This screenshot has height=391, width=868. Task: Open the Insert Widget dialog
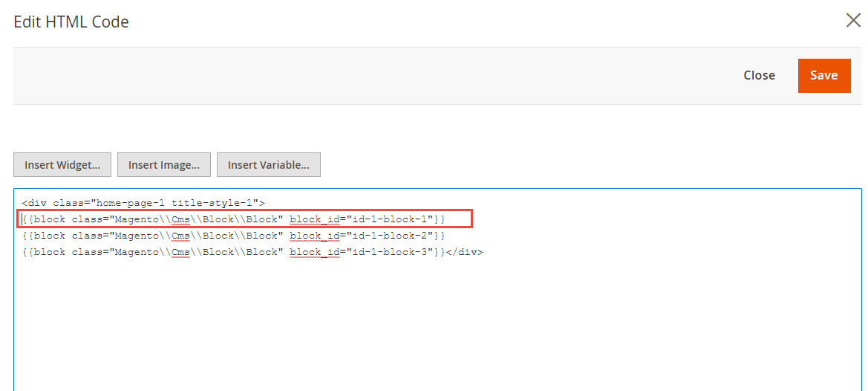click(62, 165)
